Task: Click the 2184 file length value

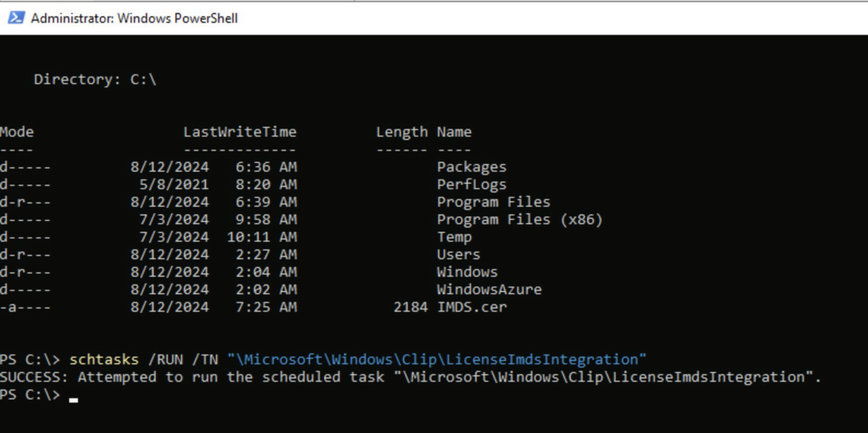Action: pos(410,307)
